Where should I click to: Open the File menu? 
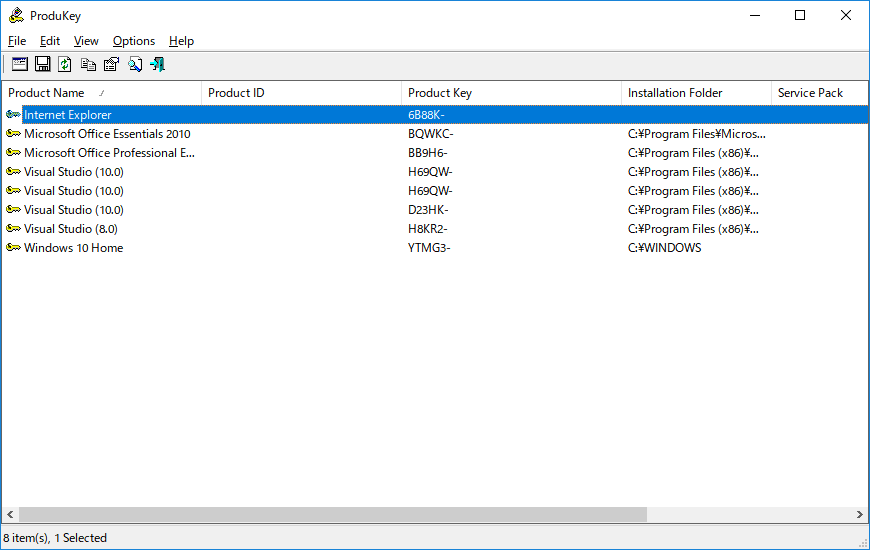(17, 41)
